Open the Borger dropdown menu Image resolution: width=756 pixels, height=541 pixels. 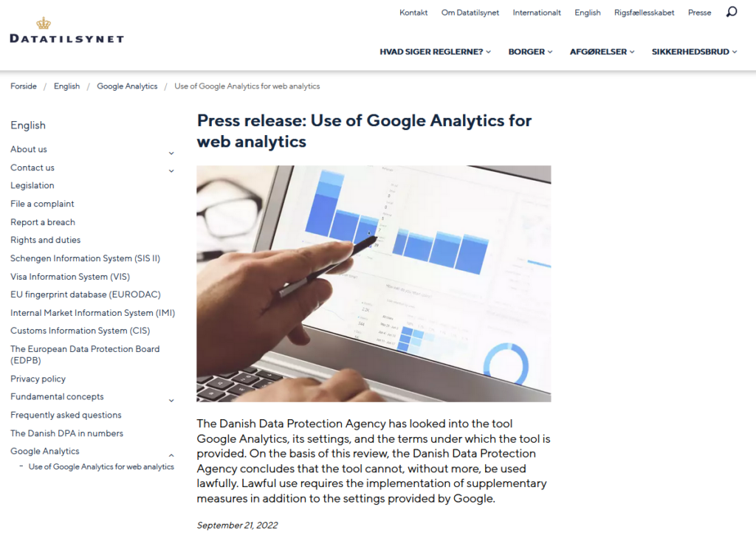point(530,52)
